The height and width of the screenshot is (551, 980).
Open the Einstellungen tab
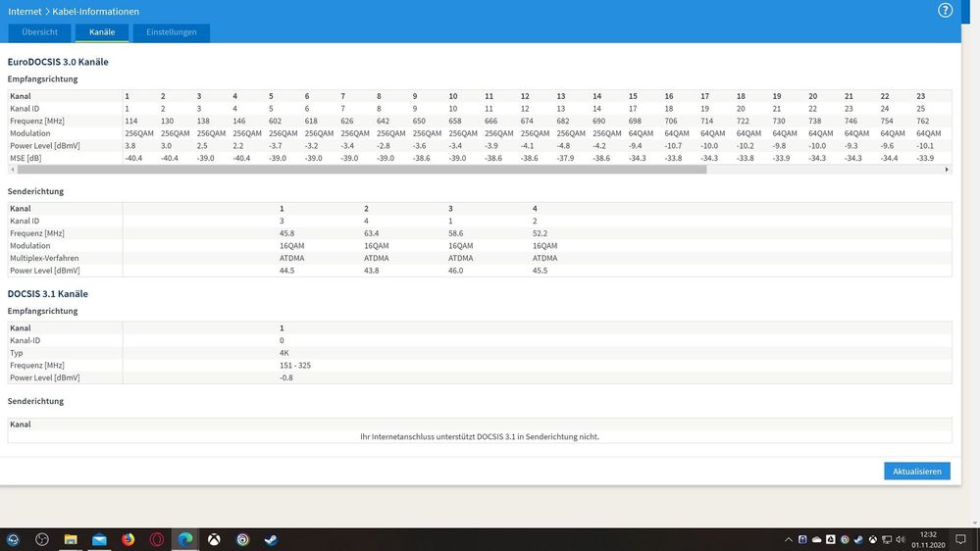tap(172, 32)
